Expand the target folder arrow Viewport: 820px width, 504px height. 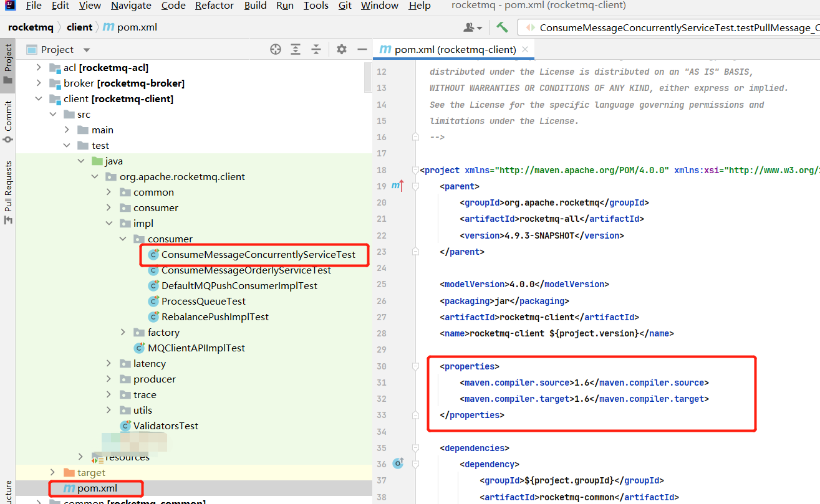[53, 472]
